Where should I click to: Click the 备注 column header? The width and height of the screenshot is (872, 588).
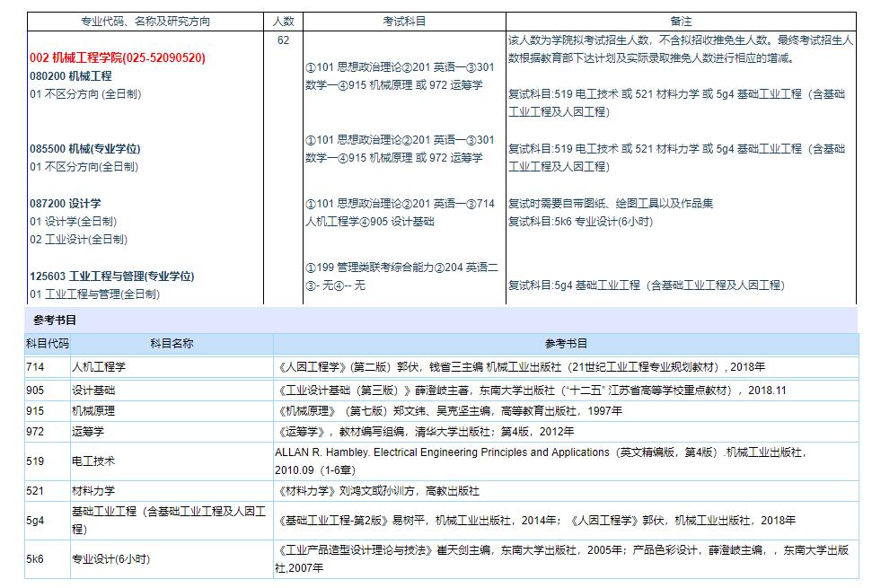coord(681,21)
